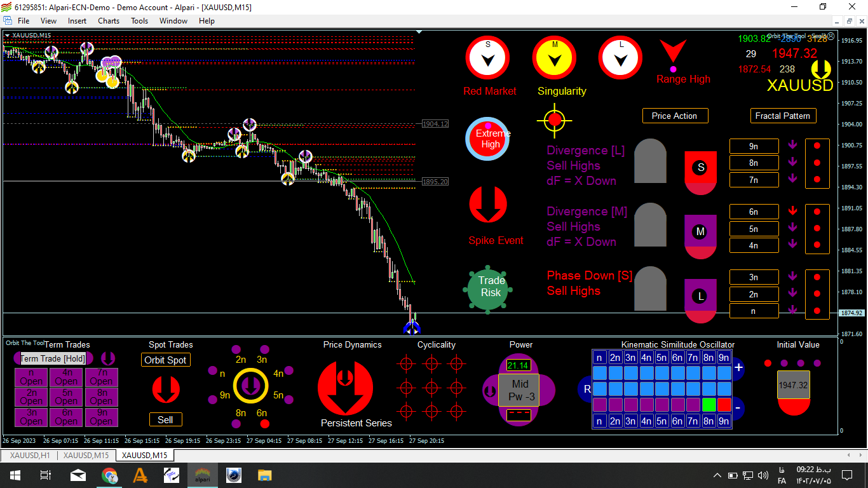Click the green Trade Risk icon

[488, 289]
